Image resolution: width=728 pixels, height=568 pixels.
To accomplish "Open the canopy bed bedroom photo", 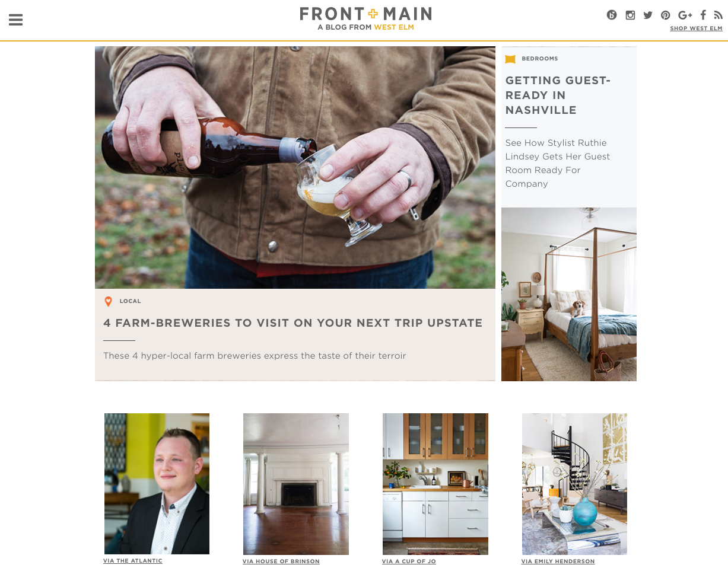I will pos(569,294).
